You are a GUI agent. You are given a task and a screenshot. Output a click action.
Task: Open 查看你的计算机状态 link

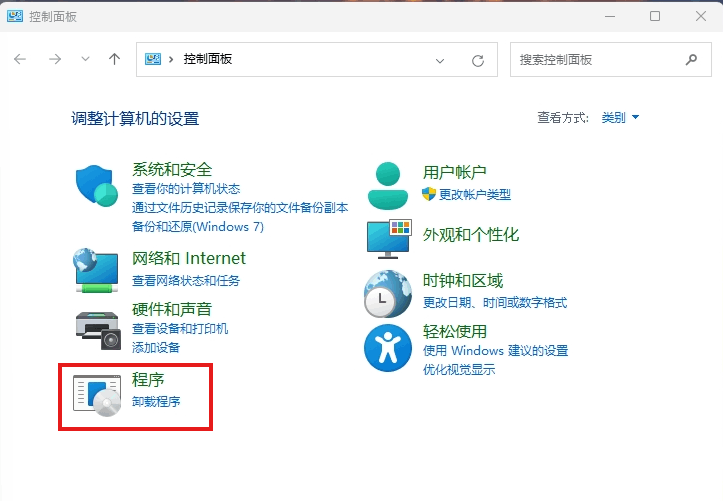click(186, 188)
